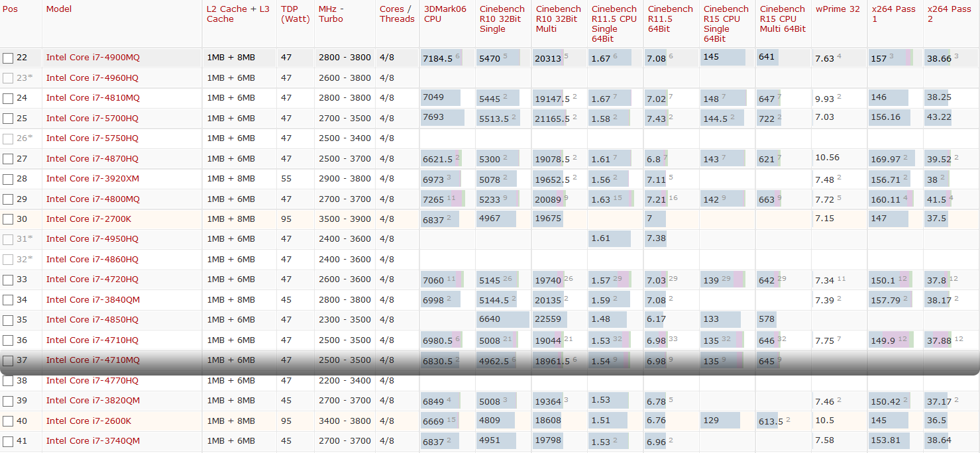The width and height of the screenshot is (980, 453).
Task: Check the position 28 row box
Action: coord(8,179)
